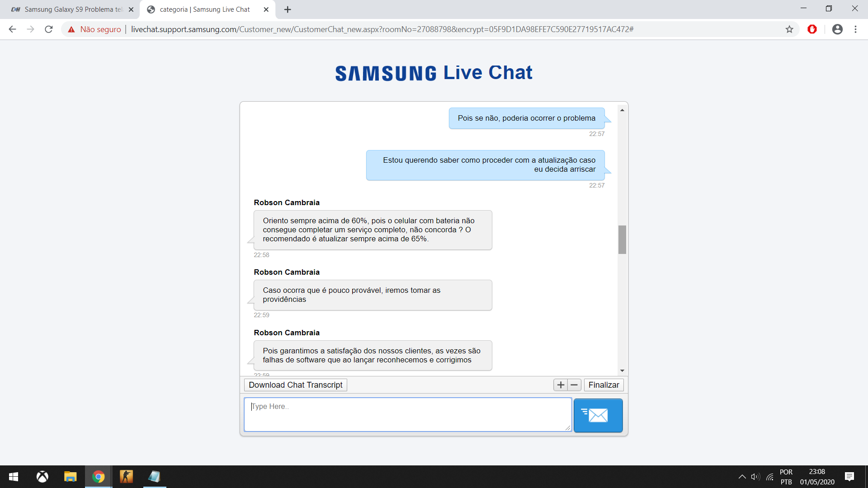The width and height of the screenshot is (868, 488).
Task: Click the Chrome taskbar icon
Action: [98, 477]
